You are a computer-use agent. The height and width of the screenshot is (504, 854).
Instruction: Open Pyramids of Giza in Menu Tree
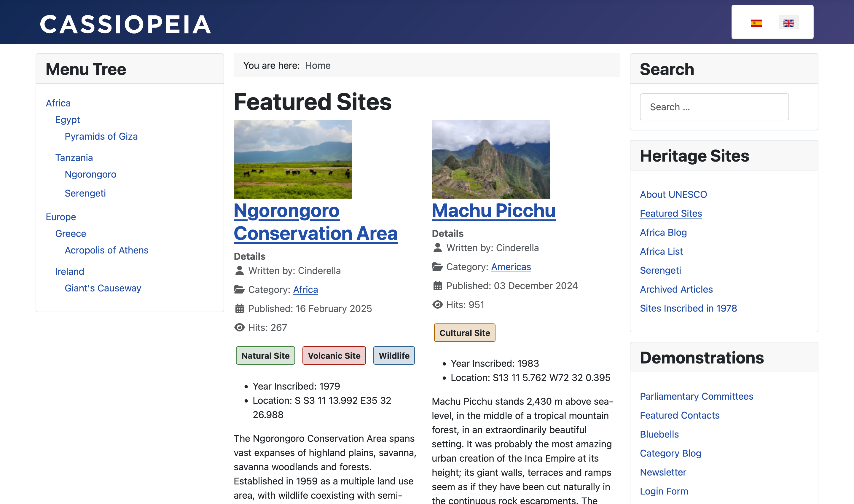click(101, 136)
